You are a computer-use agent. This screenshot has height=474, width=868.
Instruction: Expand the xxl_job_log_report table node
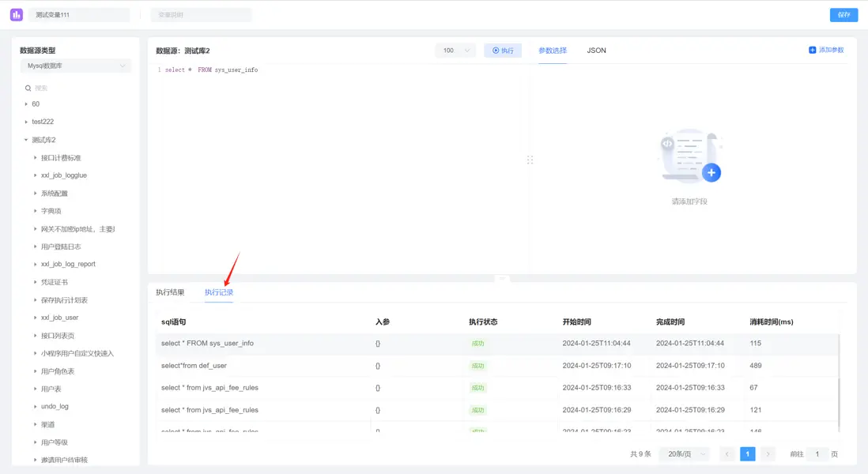click(x=35, y=265)
